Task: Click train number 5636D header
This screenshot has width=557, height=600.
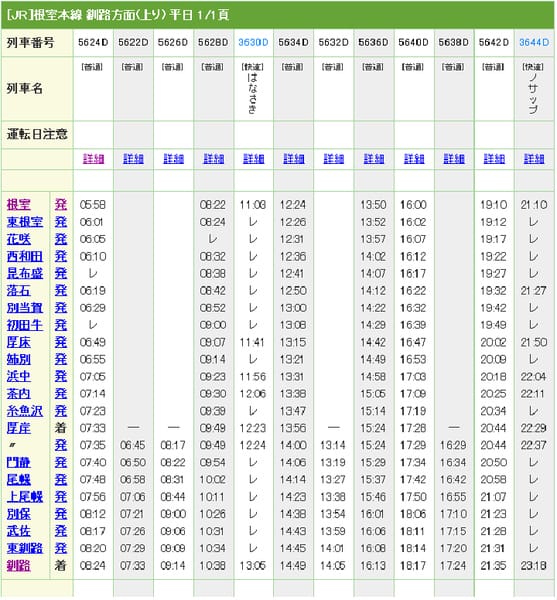Action: [373, 42]
